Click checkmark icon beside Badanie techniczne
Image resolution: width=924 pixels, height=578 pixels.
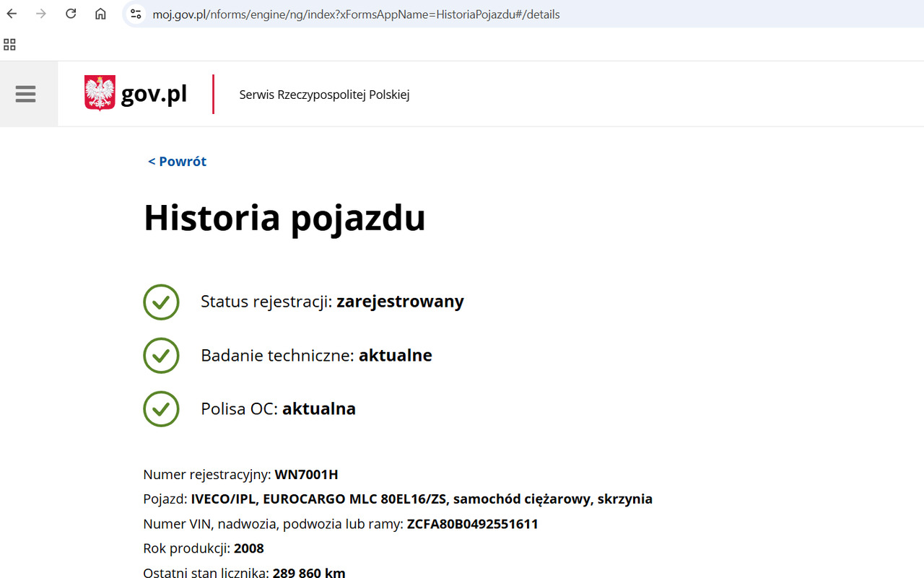(x=161, y=355)
